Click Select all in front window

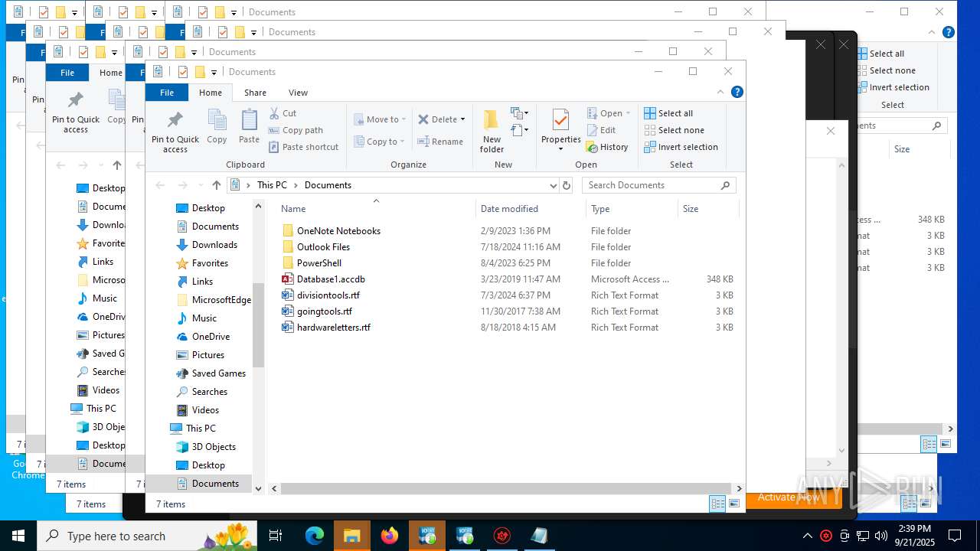coord(668,113)
